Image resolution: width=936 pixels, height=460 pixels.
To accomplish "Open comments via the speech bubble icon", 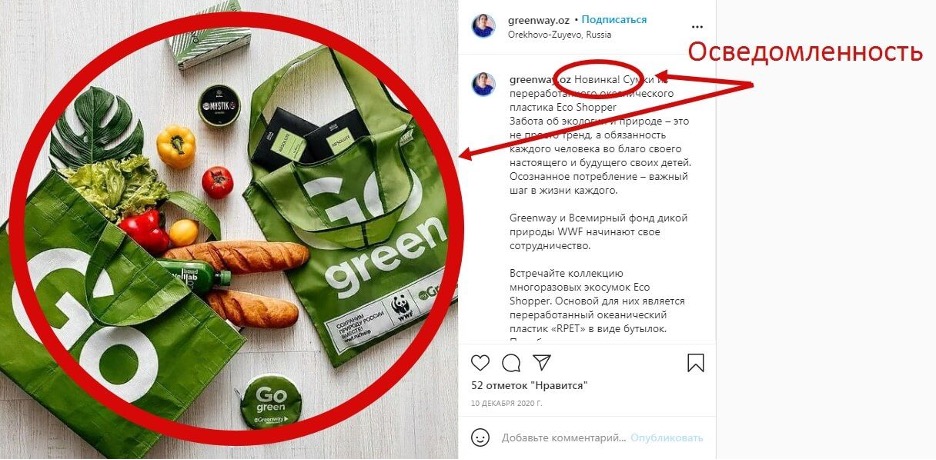I will (x=511, y=363).
